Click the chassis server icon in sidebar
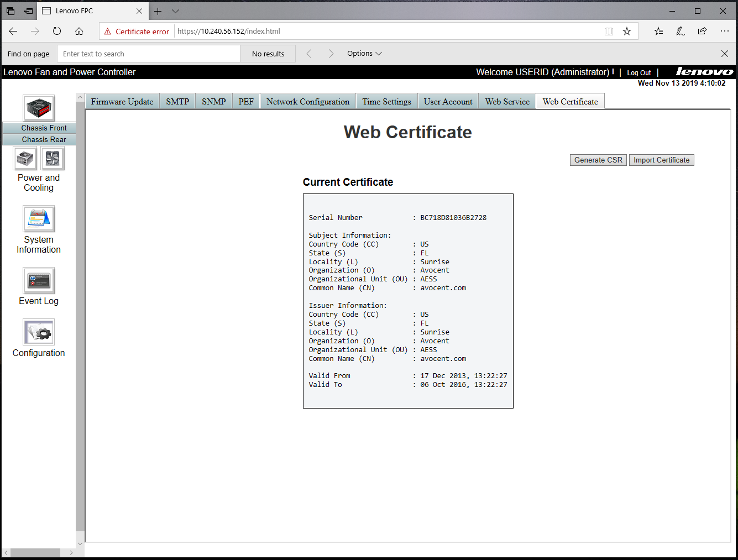Screen dimensions: 738x560 coord(39,108)
